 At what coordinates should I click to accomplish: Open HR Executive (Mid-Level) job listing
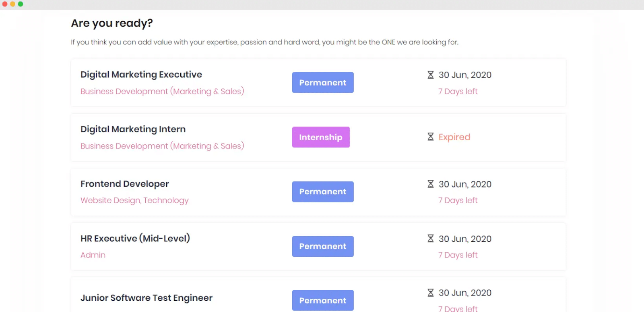coord(135,238)
